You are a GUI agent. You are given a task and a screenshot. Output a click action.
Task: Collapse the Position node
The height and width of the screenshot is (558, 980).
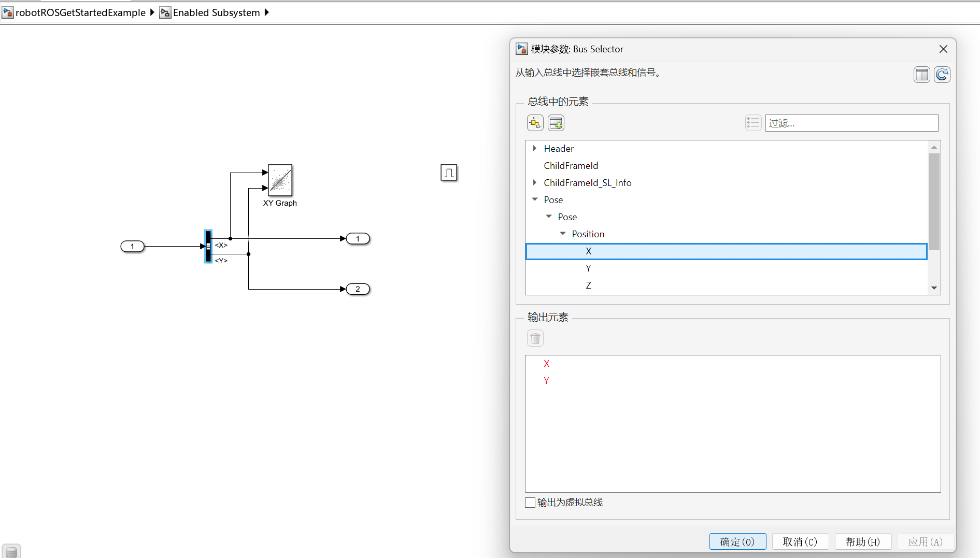563,234
